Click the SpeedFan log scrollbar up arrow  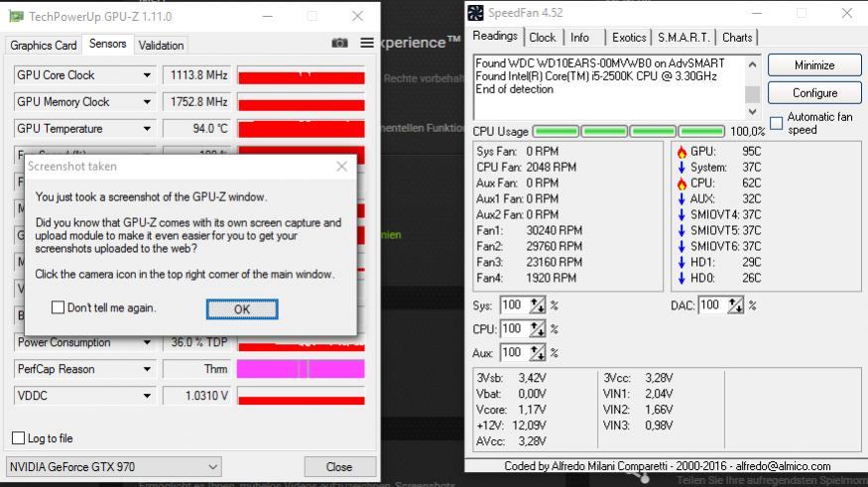click(752, 64)
